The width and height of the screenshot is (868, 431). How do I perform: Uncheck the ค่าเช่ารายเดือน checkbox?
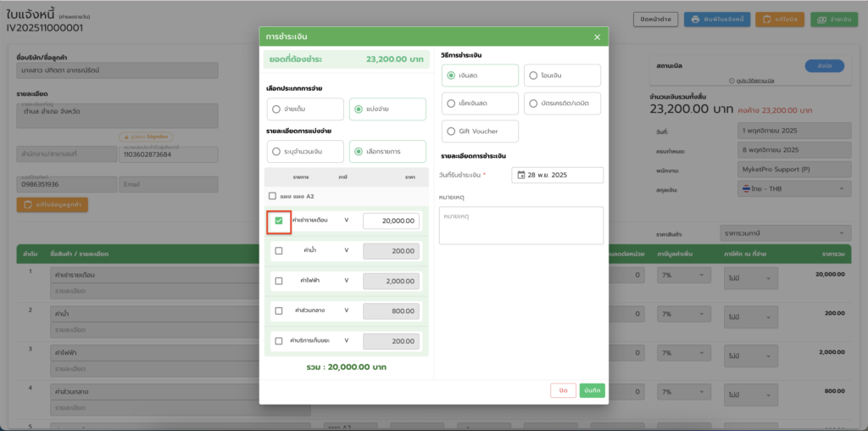coord(279,221)
